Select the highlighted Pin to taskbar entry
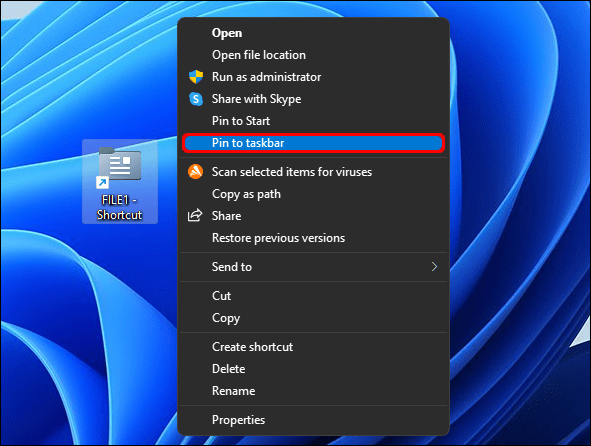Image resolution: width=591 pixels, height=446 pixels. (313, 143)
